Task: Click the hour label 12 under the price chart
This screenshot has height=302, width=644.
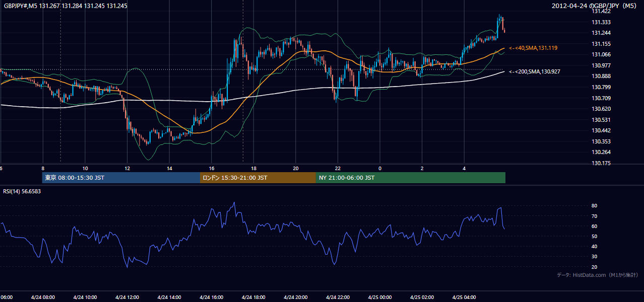Action: 127,169
